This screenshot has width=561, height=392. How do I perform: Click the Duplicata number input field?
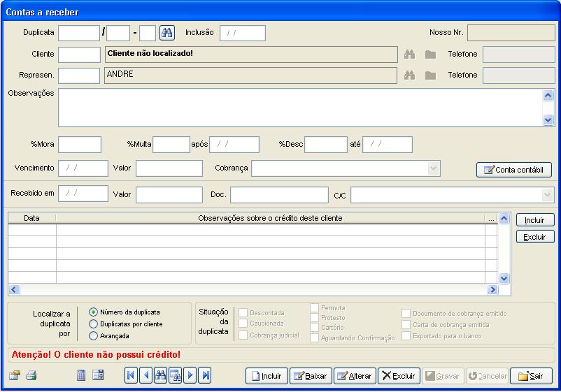[x=79, y=33]
